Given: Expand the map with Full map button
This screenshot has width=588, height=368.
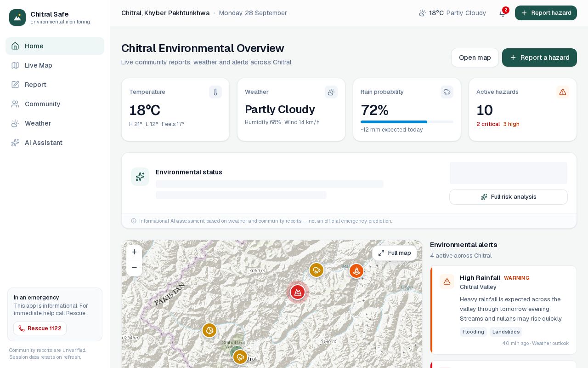Looking at the screenshot, I should pos(395,253).
